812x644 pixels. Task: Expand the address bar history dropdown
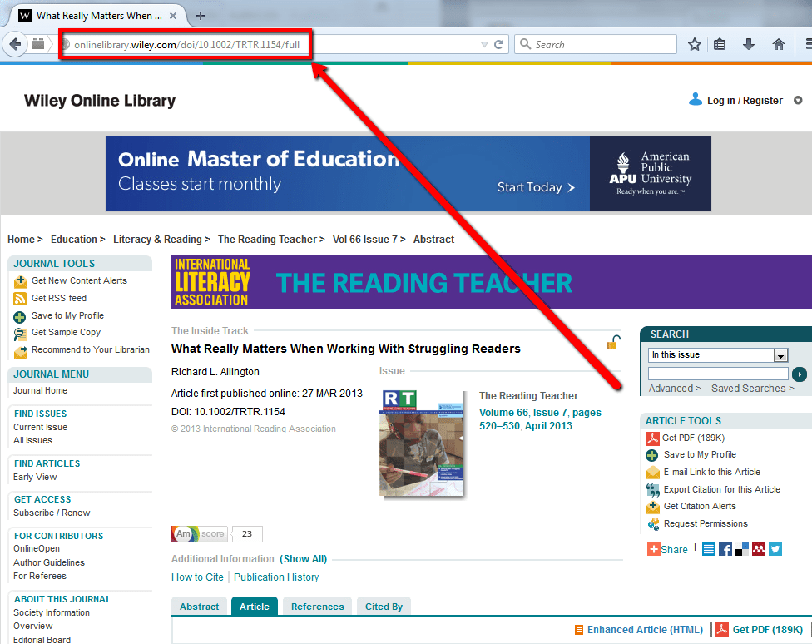pyautogui.click(x=483, y=44)
